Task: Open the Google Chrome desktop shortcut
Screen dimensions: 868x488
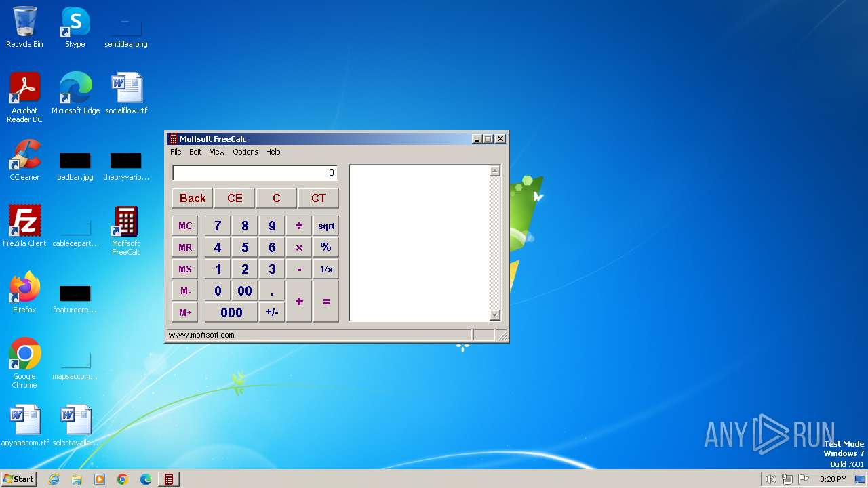Action: click(24, 363)
